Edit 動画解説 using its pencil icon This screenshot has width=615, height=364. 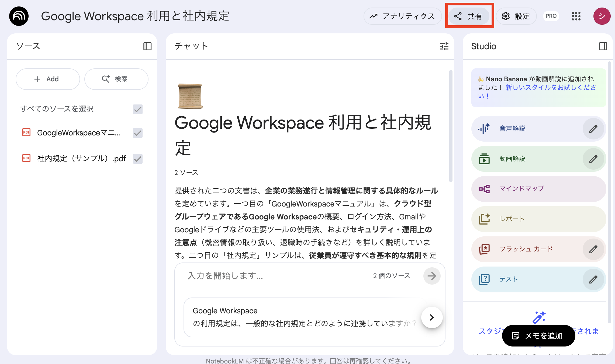point(593,159)
